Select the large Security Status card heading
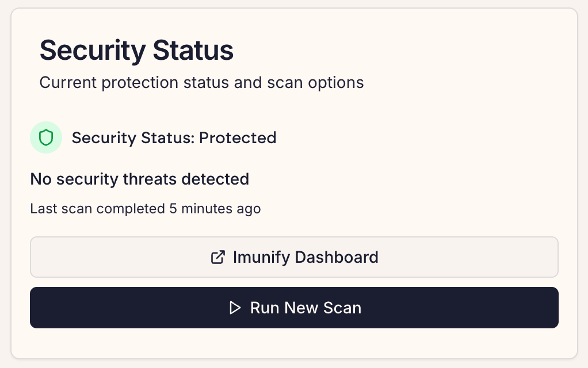Image resolution: width=588 pixels, height=368 pixels. click(x=136, y=50)
